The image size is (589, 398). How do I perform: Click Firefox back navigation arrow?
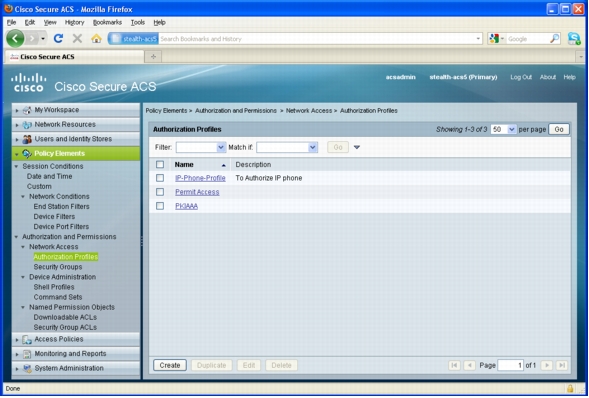[15, 38]
